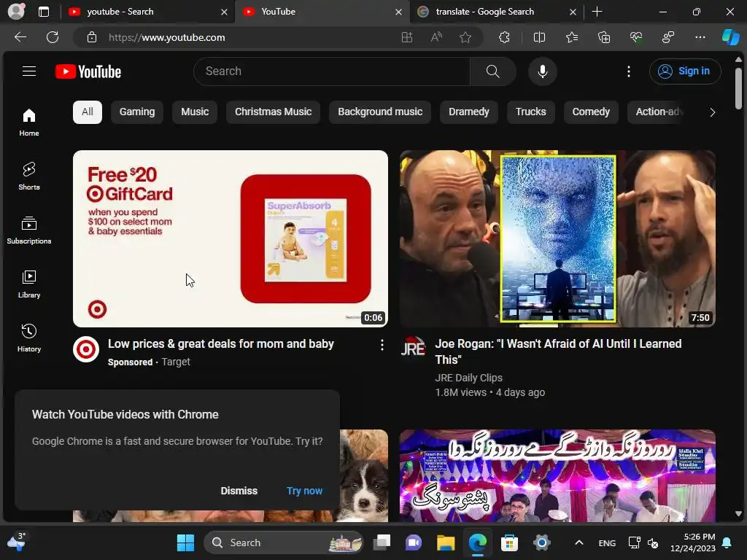Add this page to favorites star
The height and width of the screenshot is (560, 747).
pyautogui.click(x=465, y=37)
